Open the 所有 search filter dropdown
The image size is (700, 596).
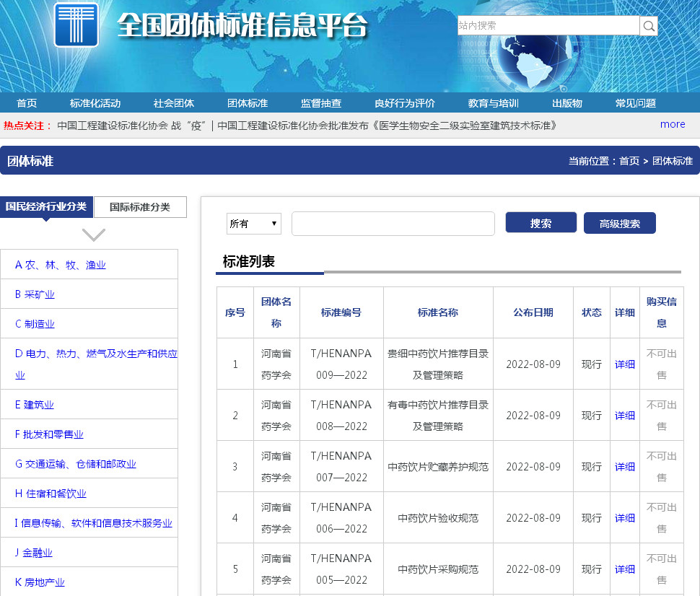(253, 224)
